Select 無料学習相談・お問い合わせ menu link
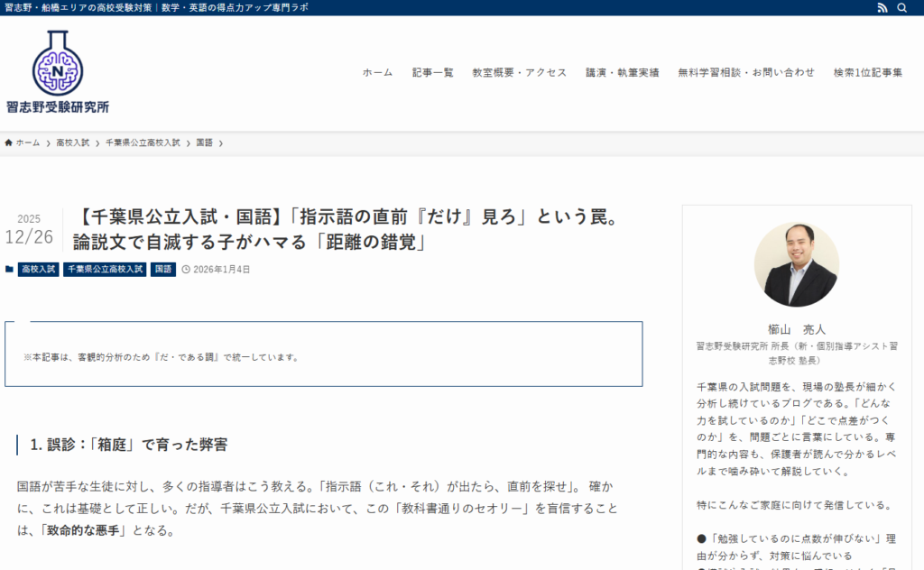This screenshot has height=570, width=924. coord(745,73)
